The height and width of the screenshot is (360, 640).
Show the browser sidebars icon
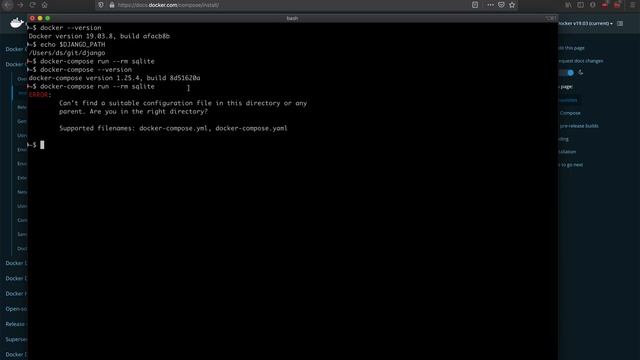point(580,5)
